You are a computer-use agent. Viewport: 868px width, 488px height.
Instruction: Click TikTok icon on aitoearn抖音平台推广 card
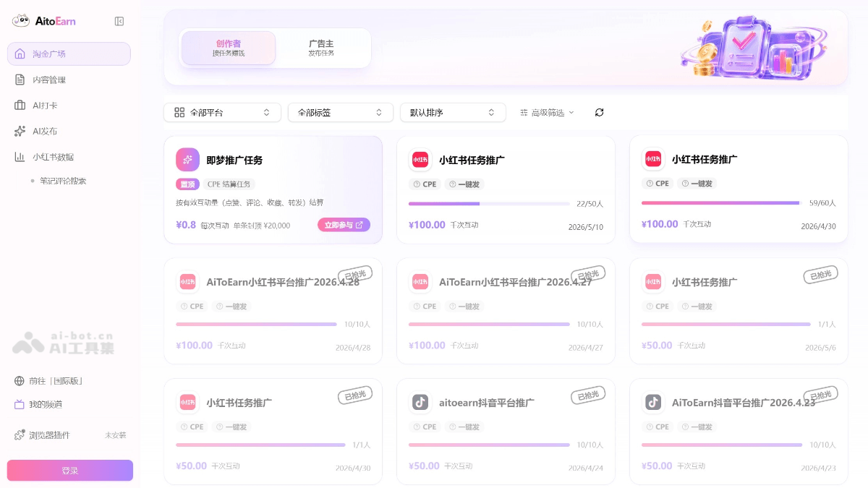[420, 402]
